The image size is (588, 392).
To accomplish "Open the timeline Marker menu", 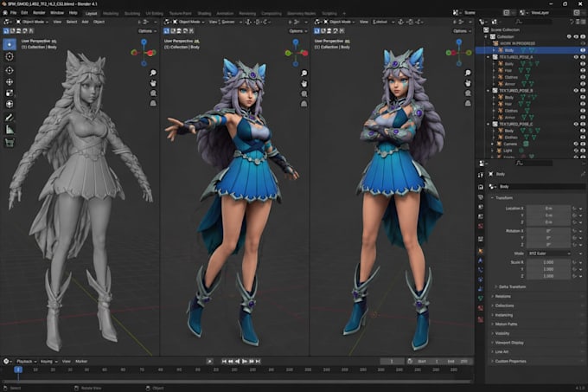I will [81, 361].
